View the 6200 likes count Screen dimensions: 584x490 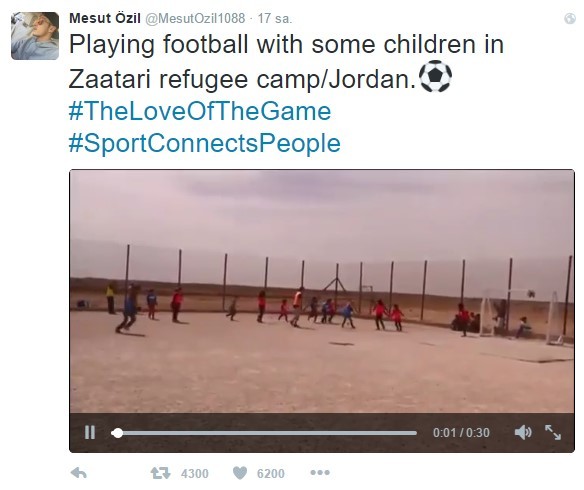(271, 473)
